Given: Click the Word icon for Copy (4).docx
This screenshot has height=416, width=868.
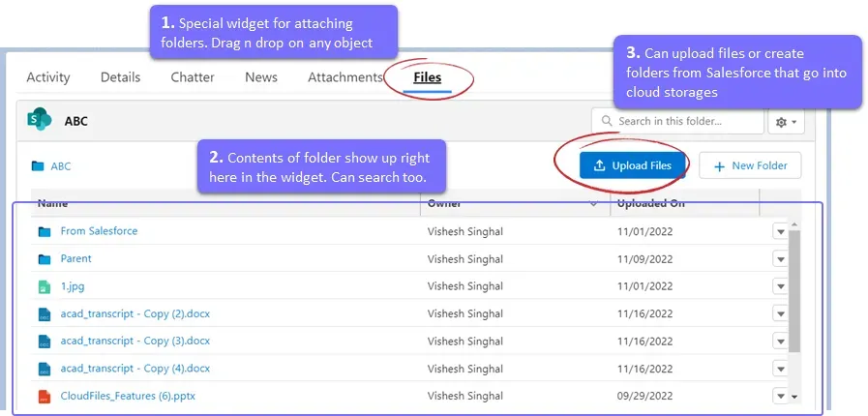Looking at the screenshot, I should 45,369.
